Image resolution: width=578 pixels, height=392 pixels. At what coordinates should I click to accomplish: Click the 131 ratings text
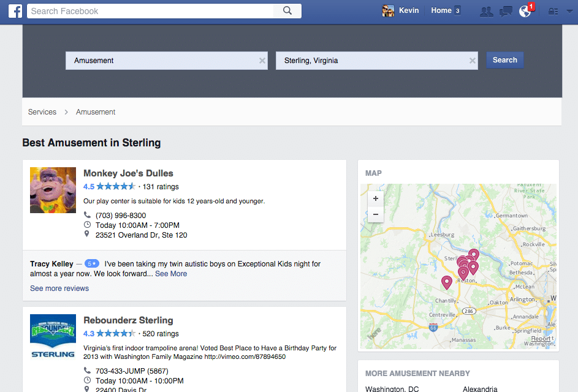click(x=161, y=187)
